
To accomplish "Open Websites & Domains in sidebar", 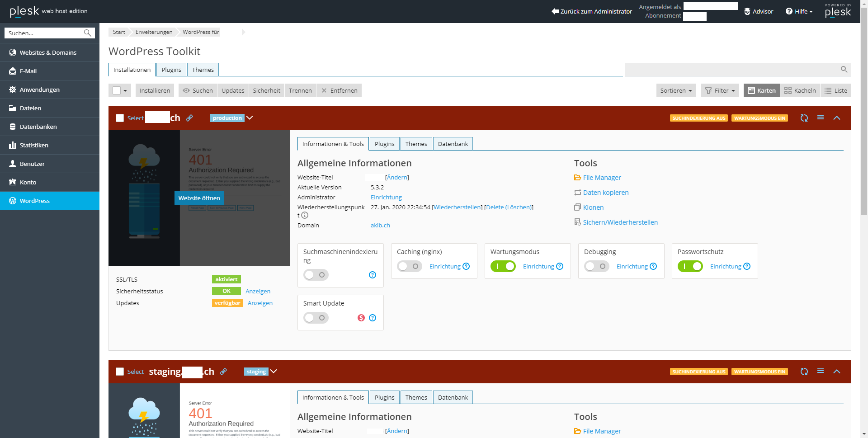I will 50,52.
